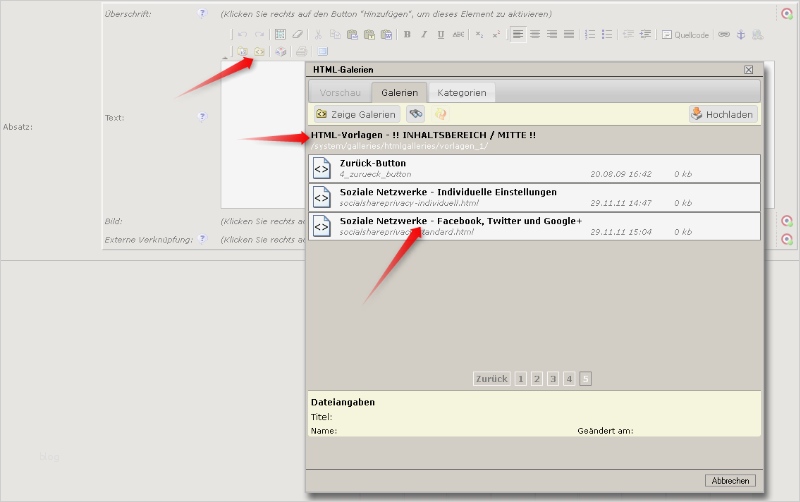This screenshot has height=502, width=800.
Task: Insert a bulleted list
Action: pyautogui.click(x=607, y=35)
